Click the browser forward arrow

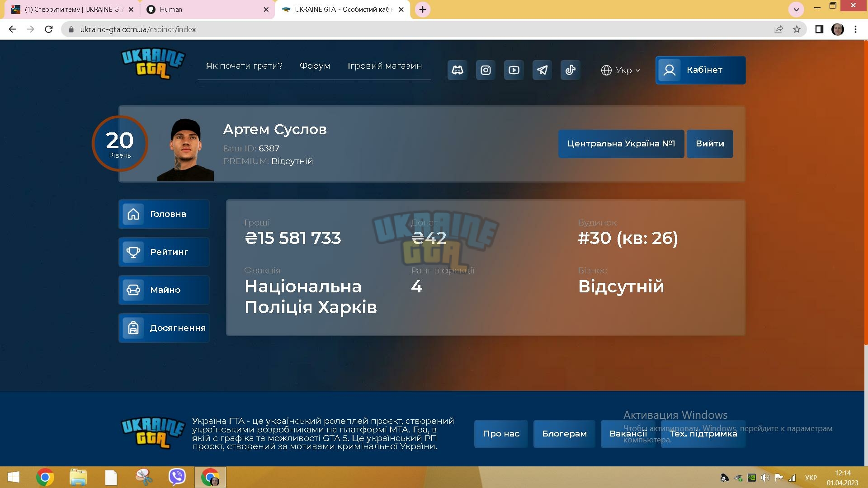pos(30,29)
